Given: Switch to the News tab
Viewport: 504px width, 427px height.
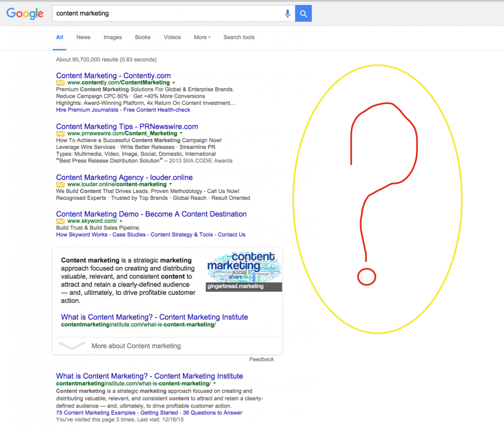Looking at the screenshot, I should tap(83, 37).
